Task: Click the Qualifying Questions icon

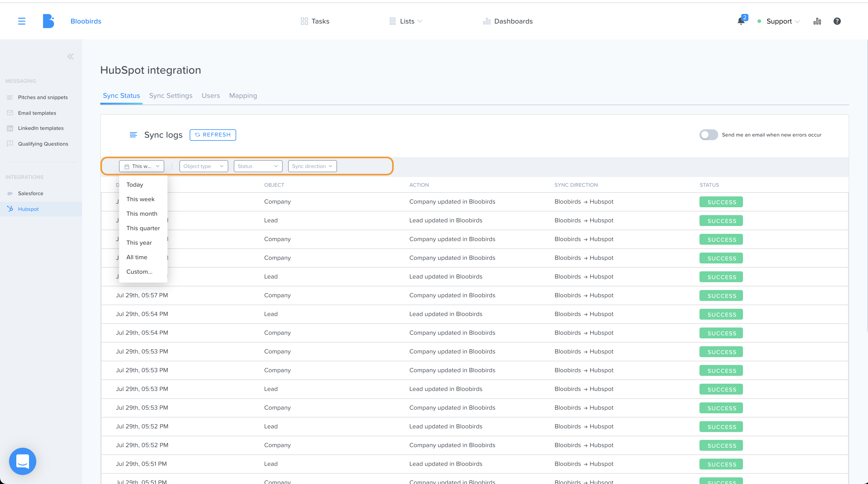Action: [10, 144]
